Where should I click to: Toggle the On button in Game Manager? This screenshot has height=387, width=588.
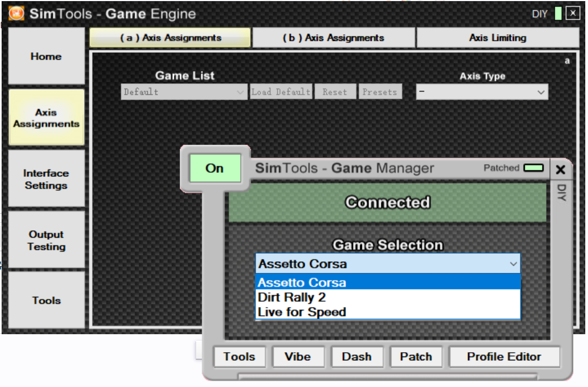215,168
